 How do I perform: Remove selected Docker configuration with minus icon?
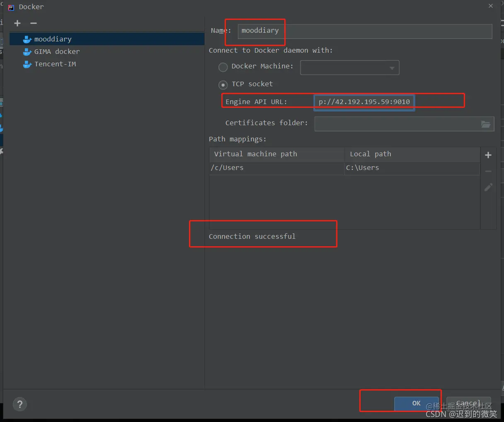pos(34,23)
